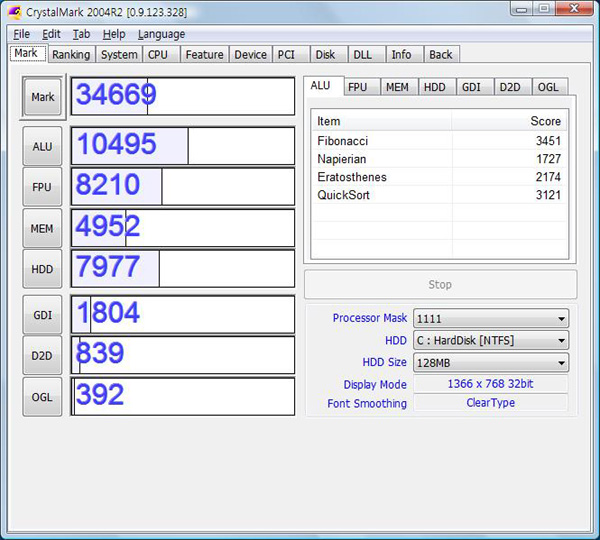Switch to the Disk tab
This screenshot has height=540, width=600.
coord(329,55)
